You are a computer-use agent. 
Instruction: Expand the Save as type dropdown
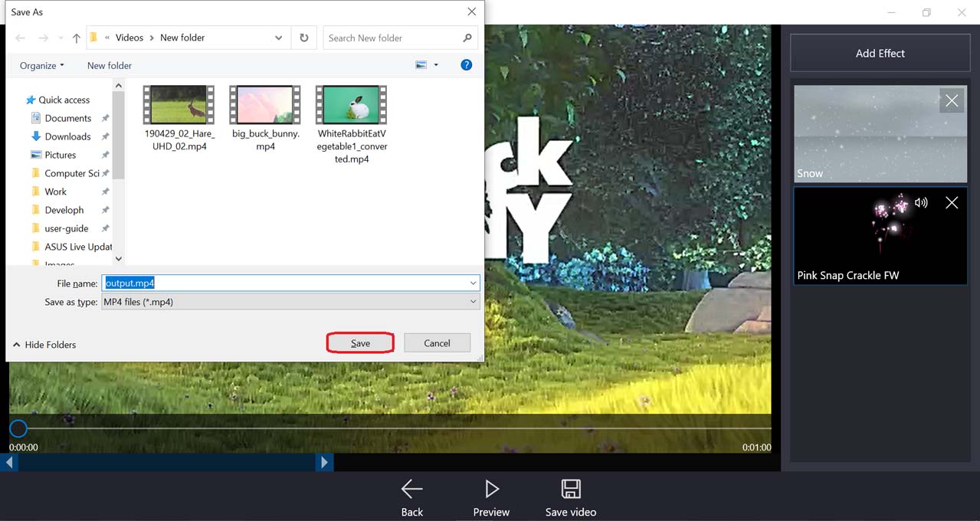[473, 302]
